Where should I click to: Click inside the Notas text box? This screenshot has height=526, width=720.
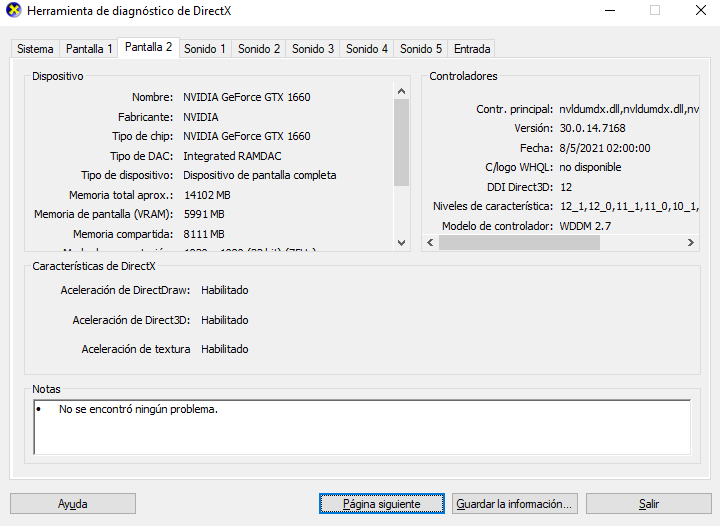point(362,427)
